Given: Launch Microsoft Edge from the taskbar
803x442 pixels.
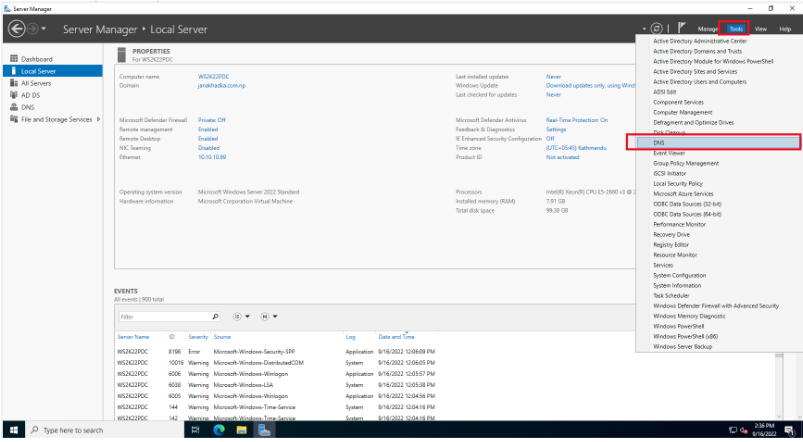Looking at the screenshot, I should 218,430.
